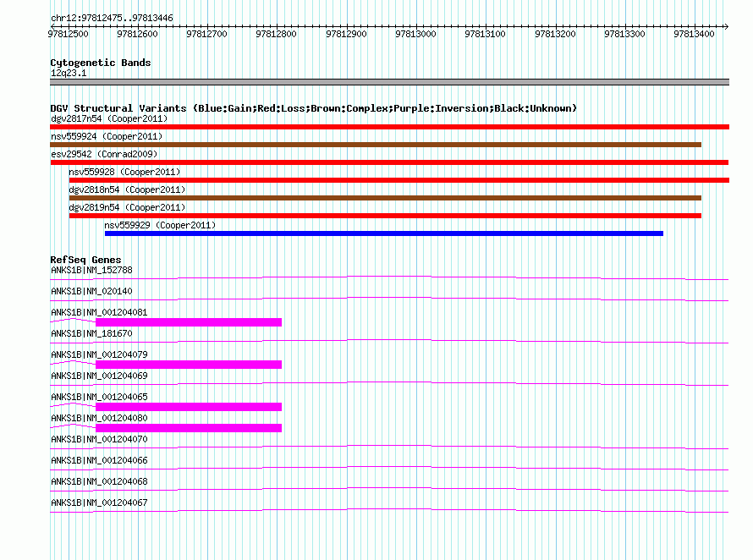Click ruler position 97813100
This screenshot has height=560, width=753.
486,34
